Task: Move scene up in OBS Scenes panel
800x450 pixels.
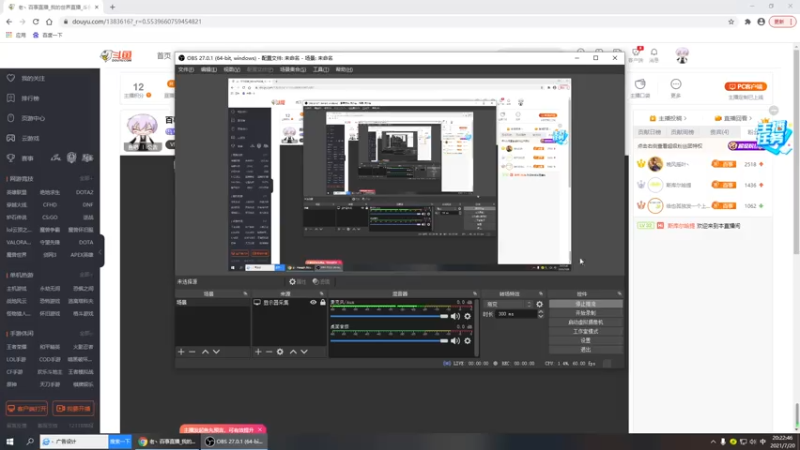Action: click(x=205, y=352)
